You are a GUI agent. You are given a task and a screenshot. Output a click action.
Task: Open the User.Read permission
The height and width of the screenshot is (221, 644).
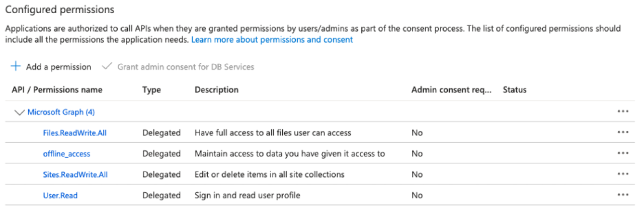60,195
